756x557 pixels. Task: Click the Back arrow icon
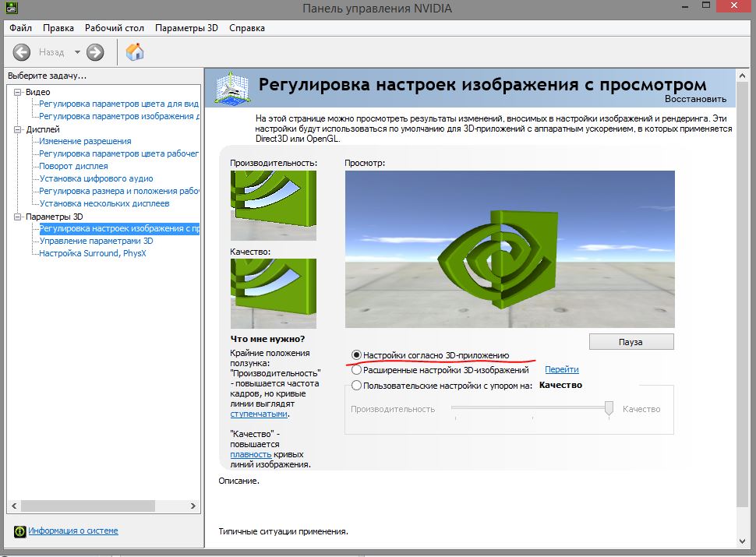[22, 52]
